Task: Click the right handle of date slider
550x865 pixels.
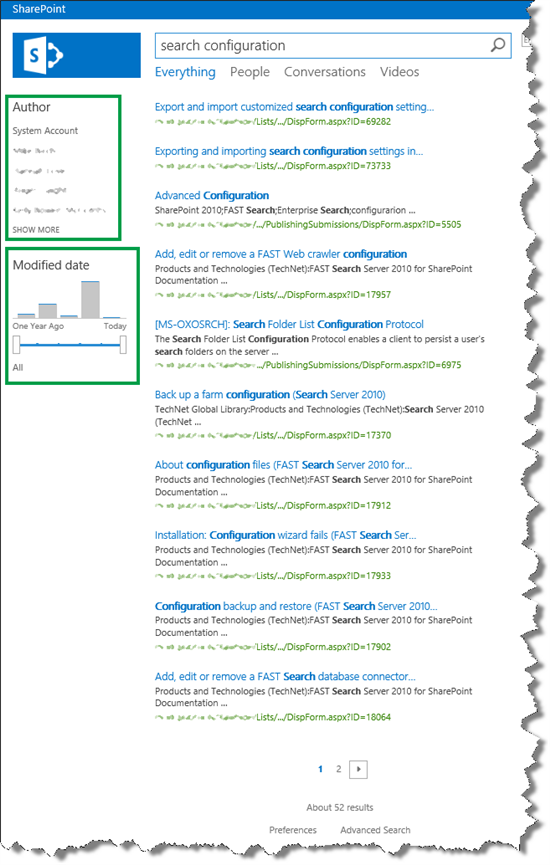Action: [x=123, y=345]
